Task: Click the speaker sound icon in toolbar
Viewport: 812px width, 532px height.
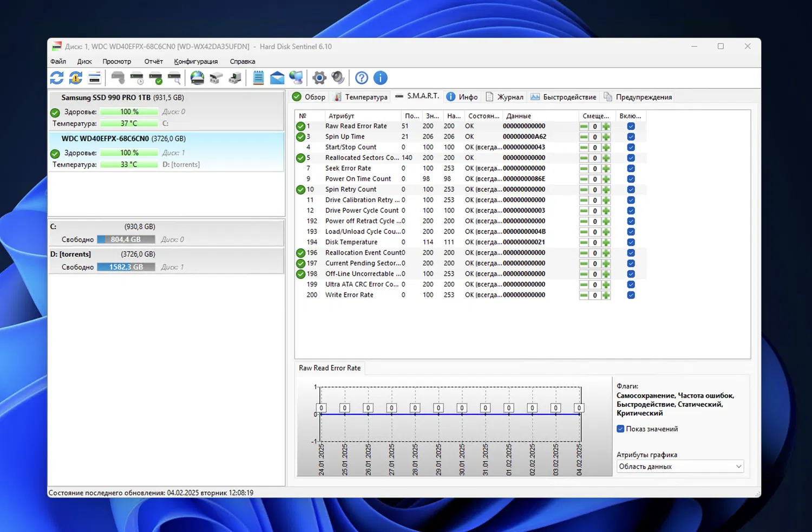Action: pyautogui.click(x=338, y=78)
